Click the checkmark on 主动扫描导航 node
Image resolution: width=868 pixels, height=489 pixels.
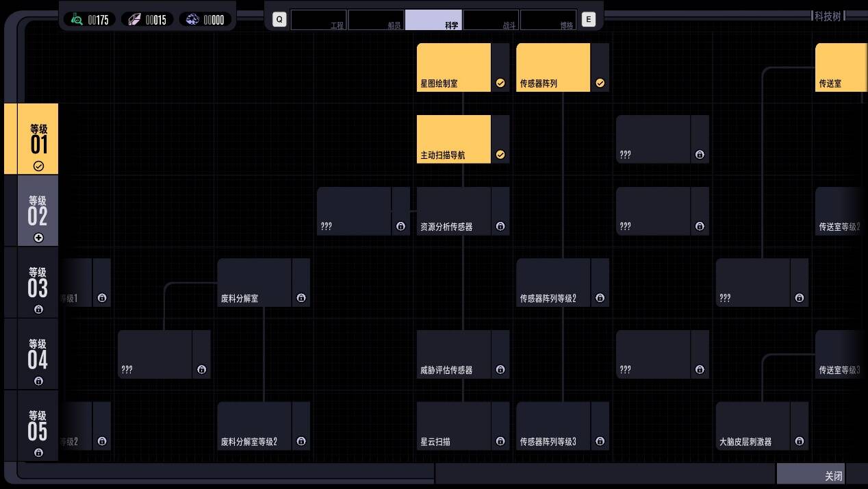pyautogui.click(x=500, y=155)
